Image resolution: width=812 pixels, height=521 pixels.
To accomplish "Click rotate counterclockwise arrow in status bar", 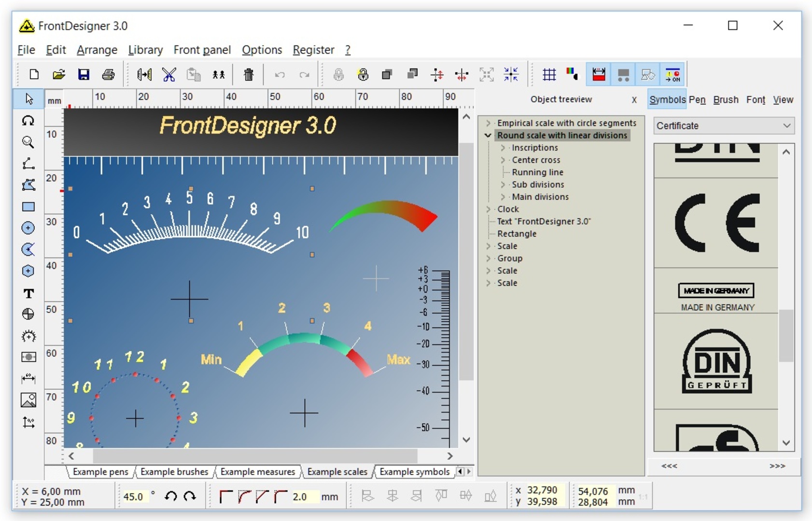I will tap(171, 496).
